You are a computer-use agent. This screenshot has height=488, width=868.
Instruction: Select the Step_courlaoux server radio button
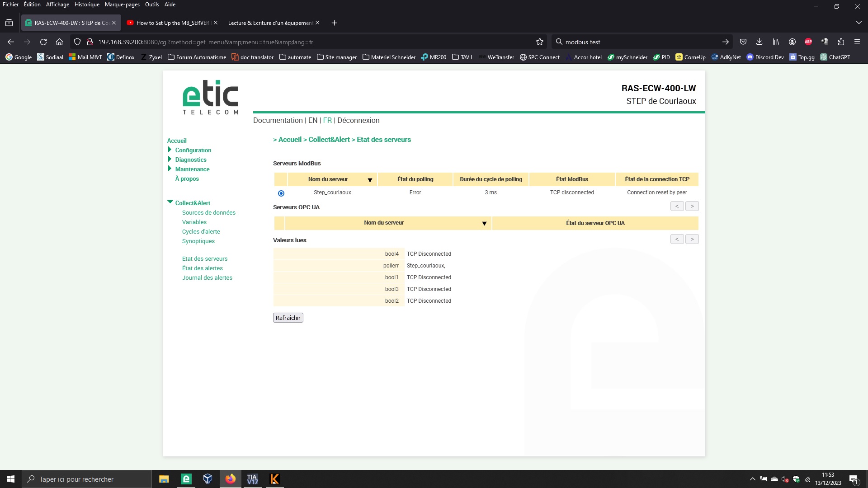281,193
